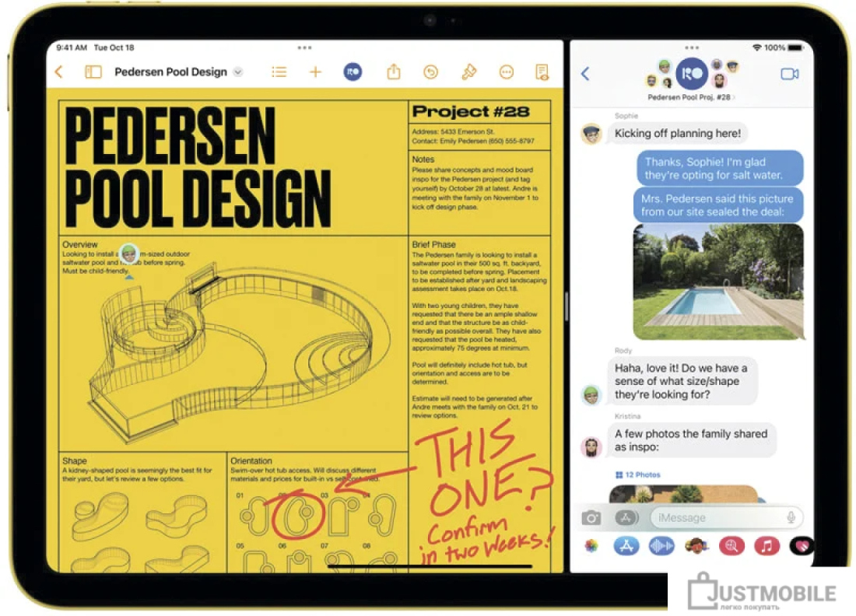Select the "Kicking off planning here!" message

678,134
